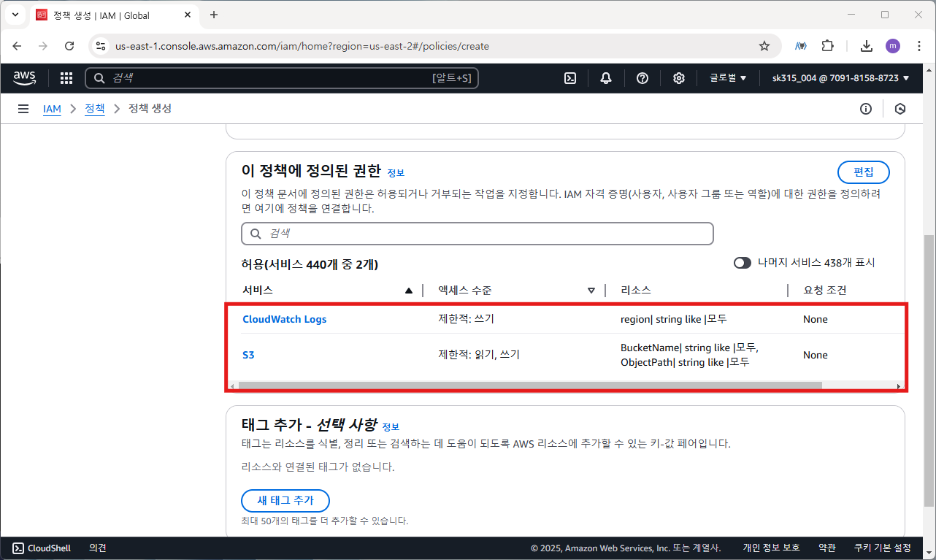Open the sk315_004 account menu

point(841,78)
